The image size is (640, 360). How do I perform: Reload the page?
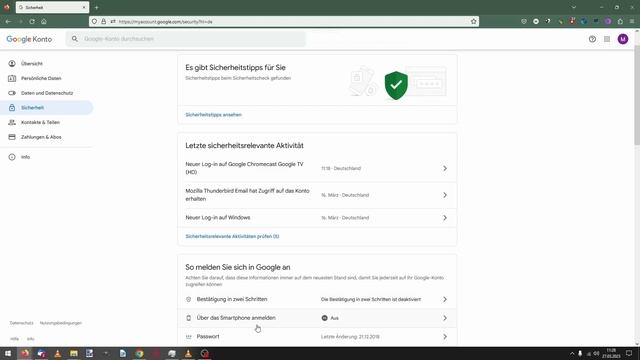click(32, 21)
